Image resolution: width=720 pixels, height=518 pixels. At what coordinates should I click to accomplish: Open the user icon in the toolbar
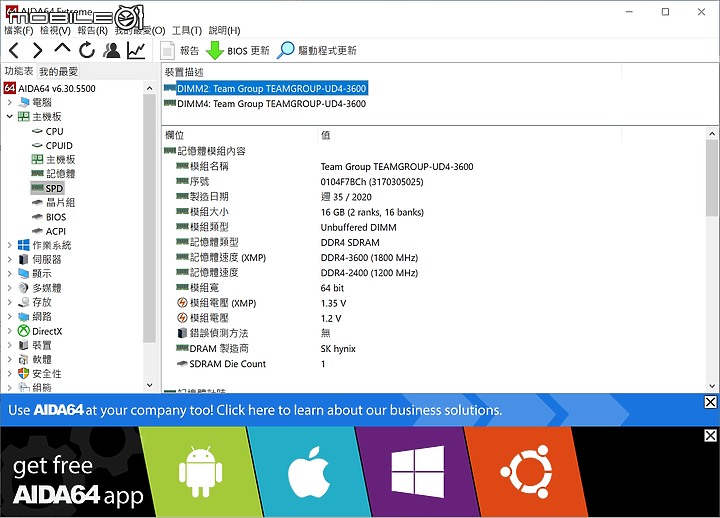click(112, 50)
